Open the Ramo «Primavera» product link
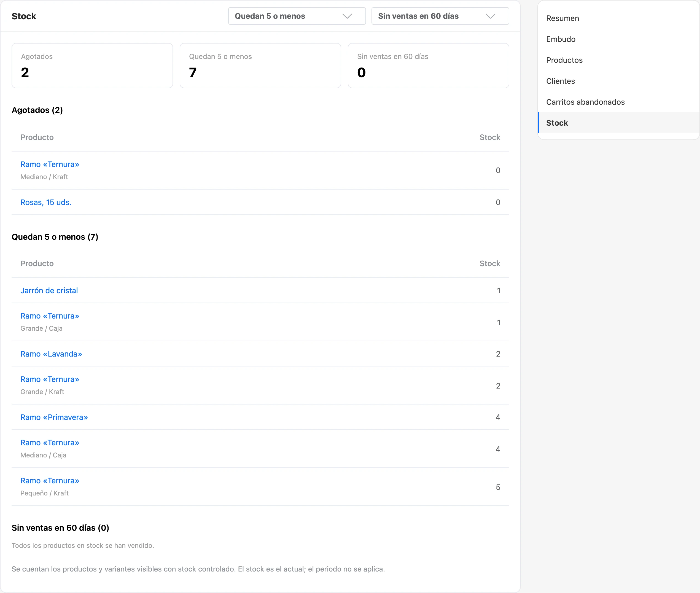Screen dimensions: 700x593 coord(54,417)
